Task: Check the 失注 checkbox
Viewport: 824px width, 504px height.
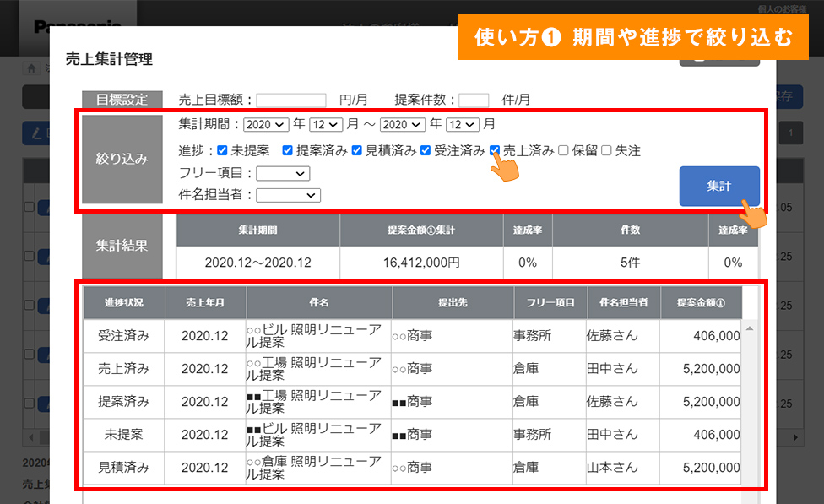Action: pyautogui.click(x=606, y=151)
